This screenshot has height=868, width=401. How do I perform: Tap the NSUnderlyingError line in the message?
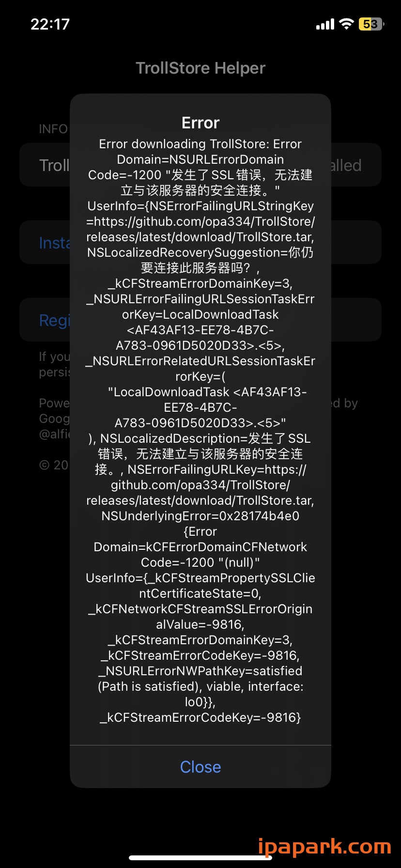tap(200, 516)
